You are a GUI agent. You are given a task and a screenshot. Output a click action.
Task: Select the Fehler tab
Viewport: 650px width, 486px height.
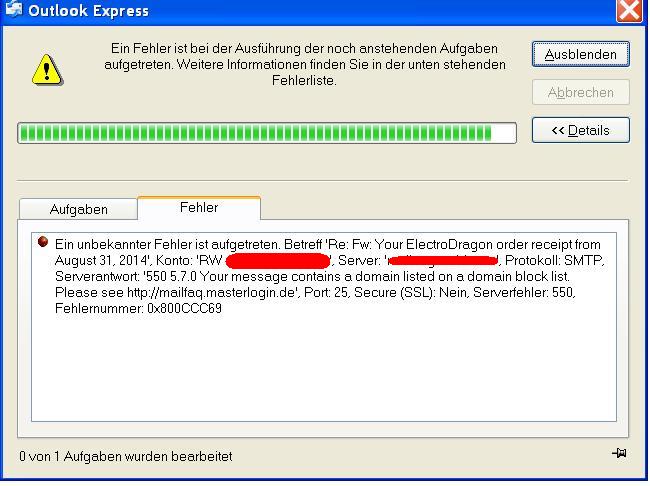[x=199, y=207]
